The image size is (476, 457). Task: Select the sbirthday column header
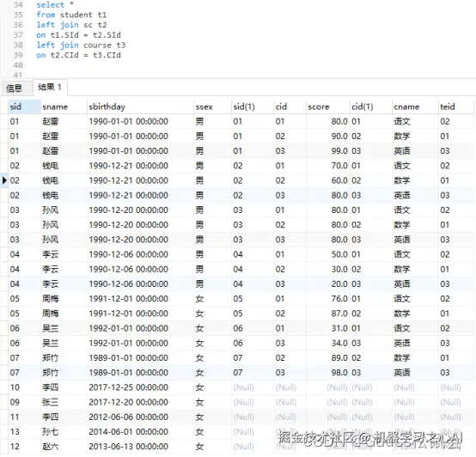(140, 107)
